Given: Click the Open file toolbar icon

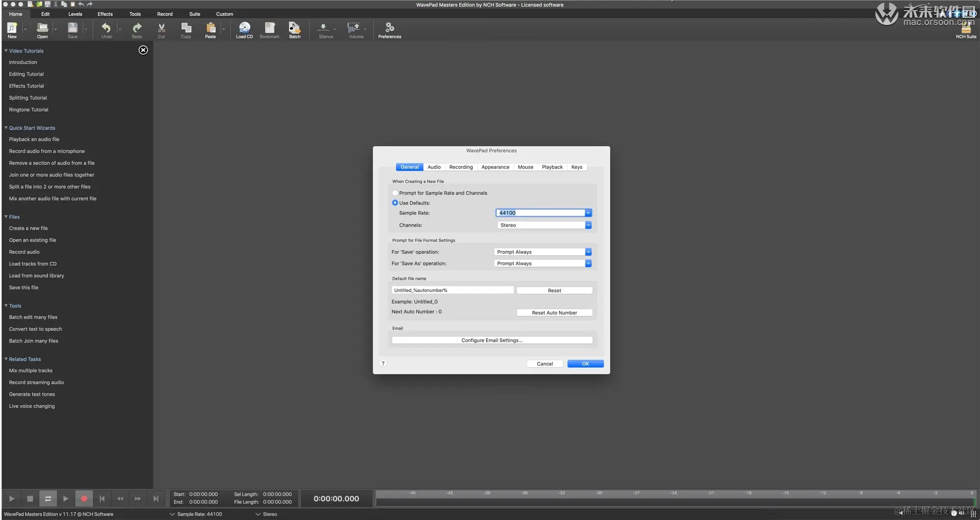Looking at the screenshot, I should [42, 30].
